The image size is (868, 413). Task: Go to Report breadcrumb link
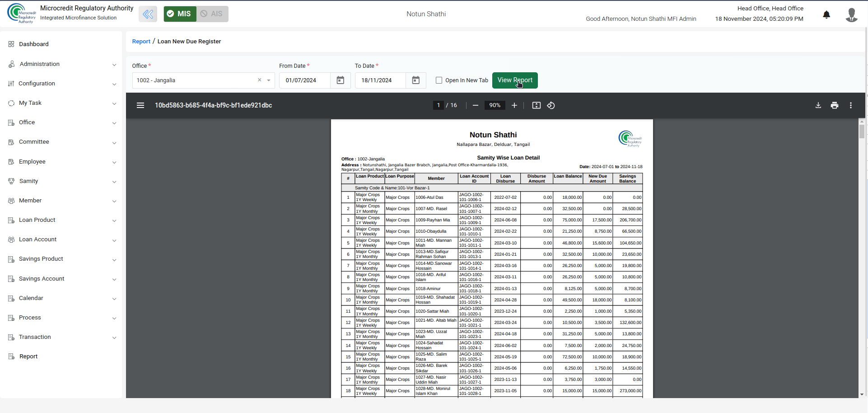click(141, 42)
